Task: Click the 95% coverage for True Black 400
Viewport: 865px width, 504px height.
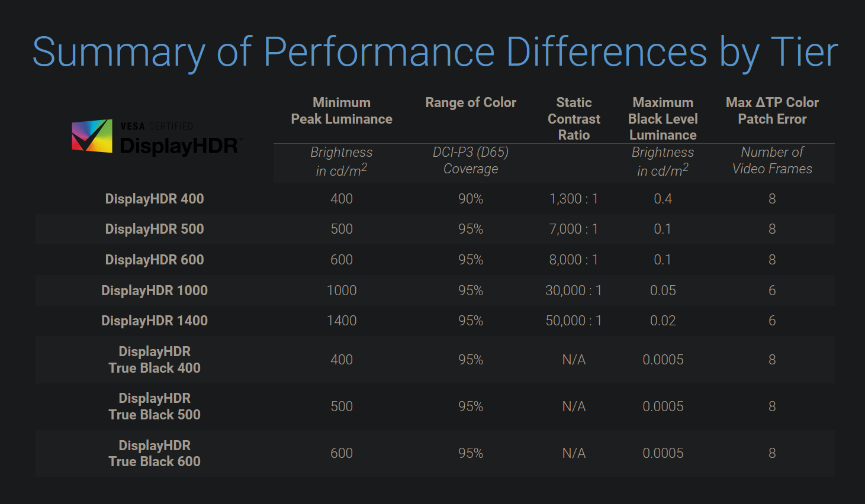Action: pyautogui.click(x=471, y=360)
